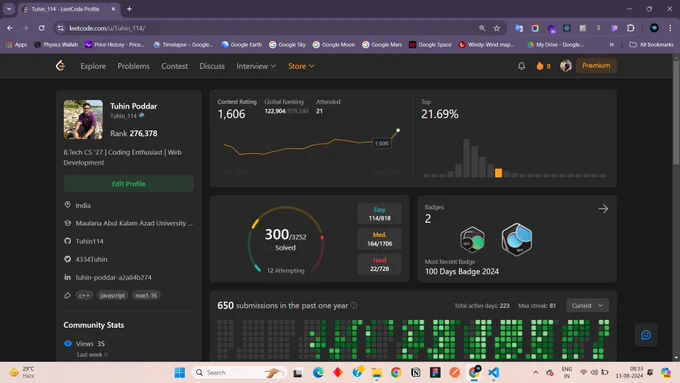
Task: Click the Easy 114/818 stat box
Action: click(x=379, y=213)
